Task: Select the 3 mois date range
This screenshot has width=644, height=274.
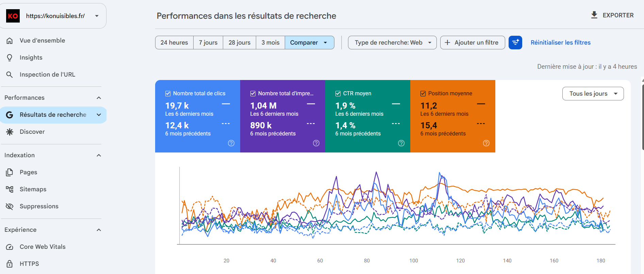Action: [270, 43]
